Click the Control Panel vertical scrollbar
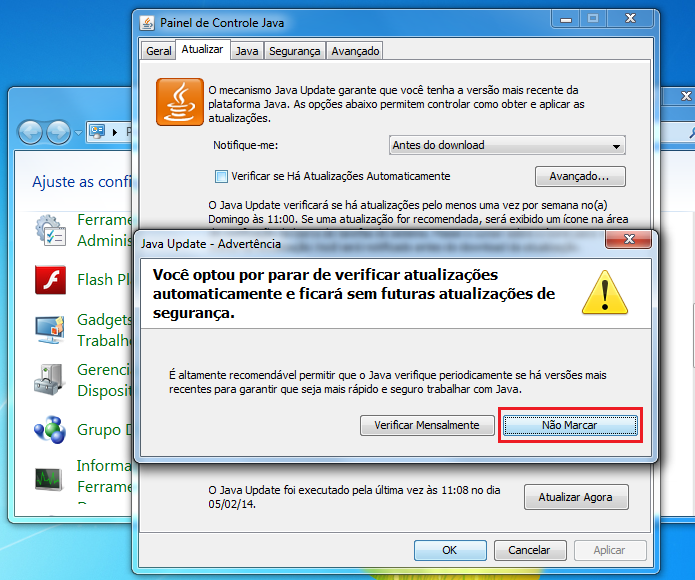 (x=693, y=335)
